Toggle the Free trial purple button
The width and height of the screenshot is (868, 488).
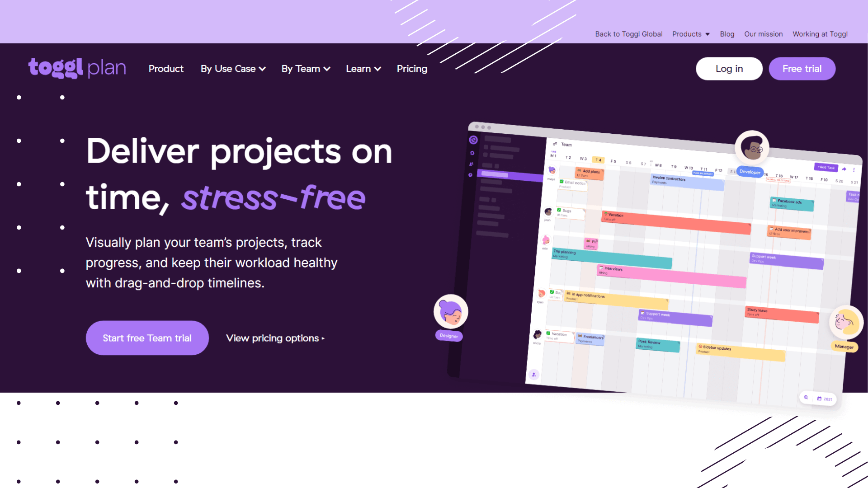(x=802, y=69)
